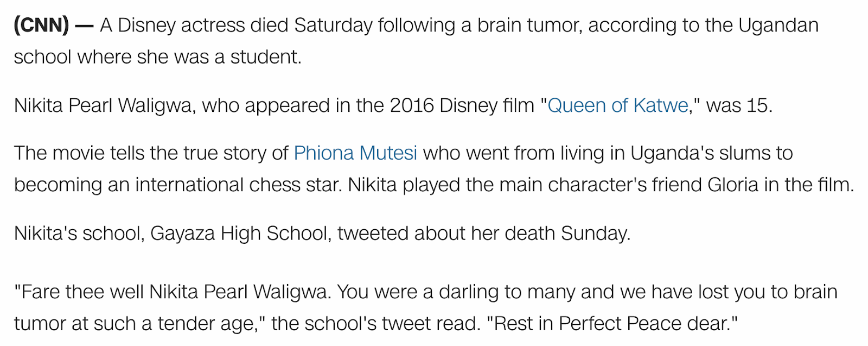Click the quote opening "Fare thee well"
The image size is (868, 346).
click(x=79, y=292)
